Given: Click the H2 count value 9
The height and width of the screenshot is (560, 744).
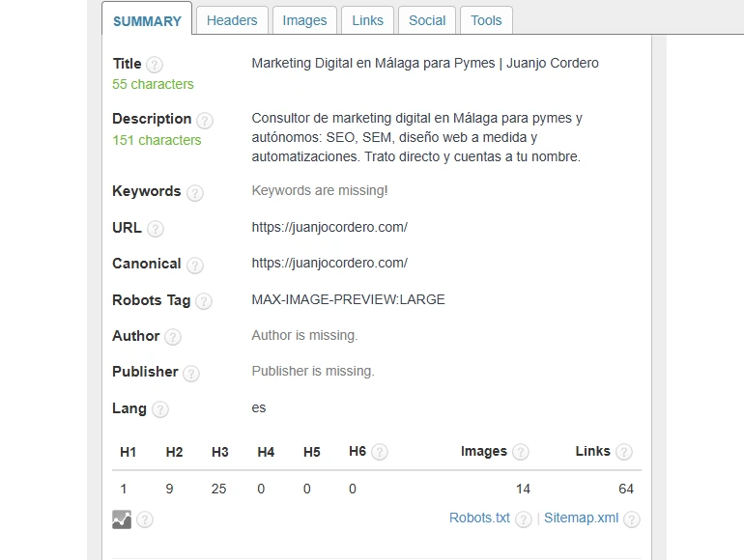Looking at the screenshot, I should (x=169, y=489).
